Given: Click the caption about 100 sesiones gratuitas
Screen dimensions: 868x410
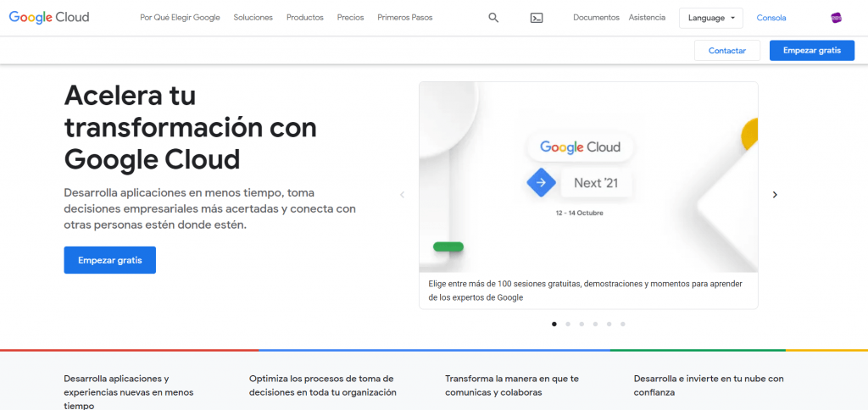Looking at the screenshot, I should 585,291.
